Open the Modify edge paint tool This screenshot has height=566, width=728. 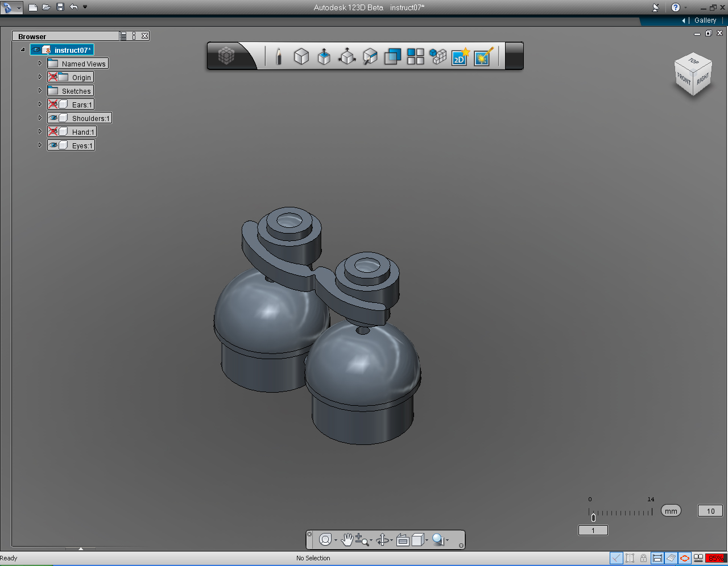[x=370, y=56]
